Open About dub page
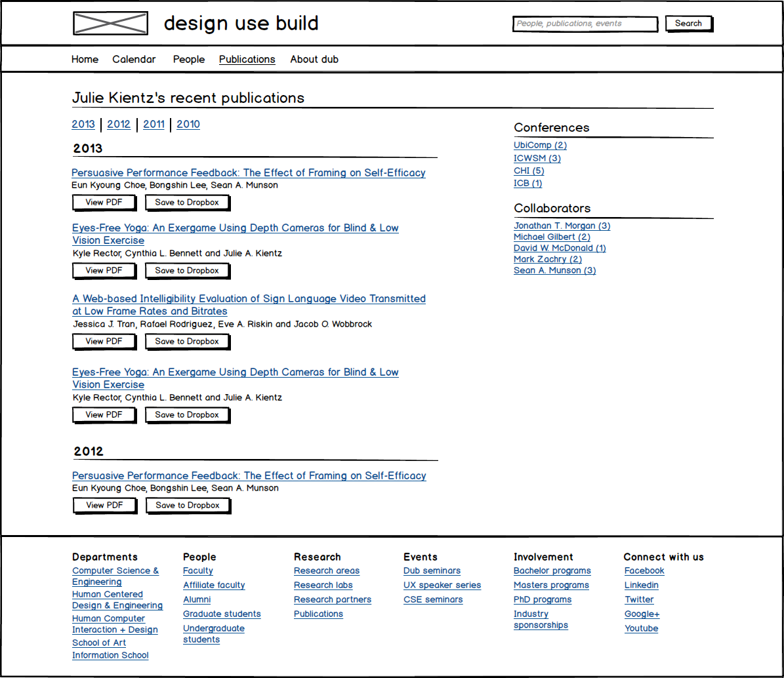Viewport: 784px width, 678px height. (314, 60)
